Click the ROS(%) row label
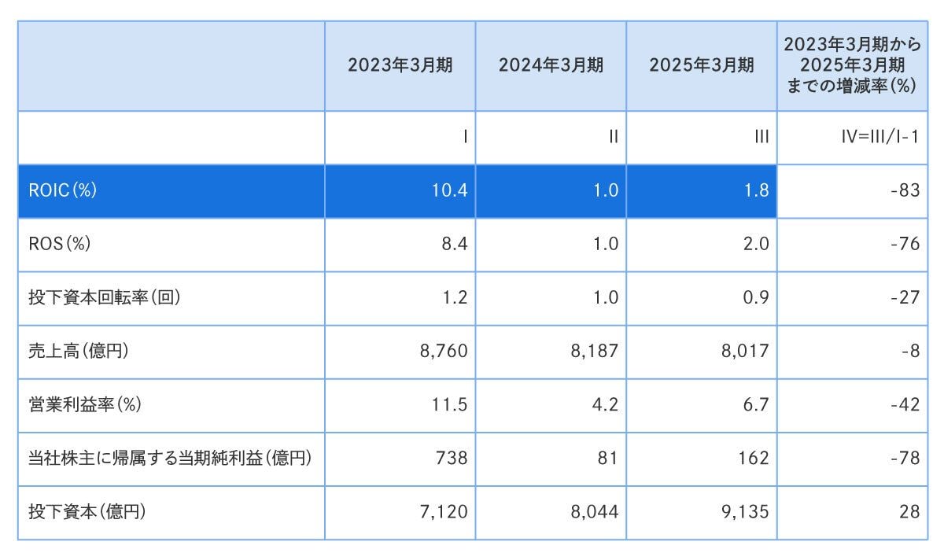This screenshot has width=944, height=560. click(x=59, y=245)
